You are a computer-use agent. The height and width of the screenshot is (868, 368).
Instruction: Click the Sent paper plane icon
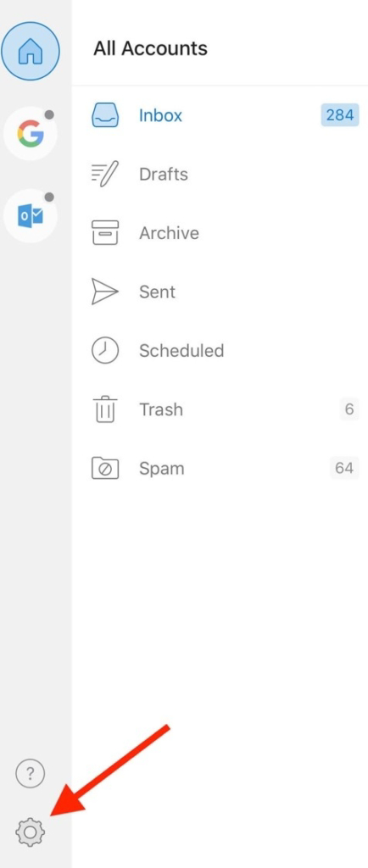click(104, 292)
